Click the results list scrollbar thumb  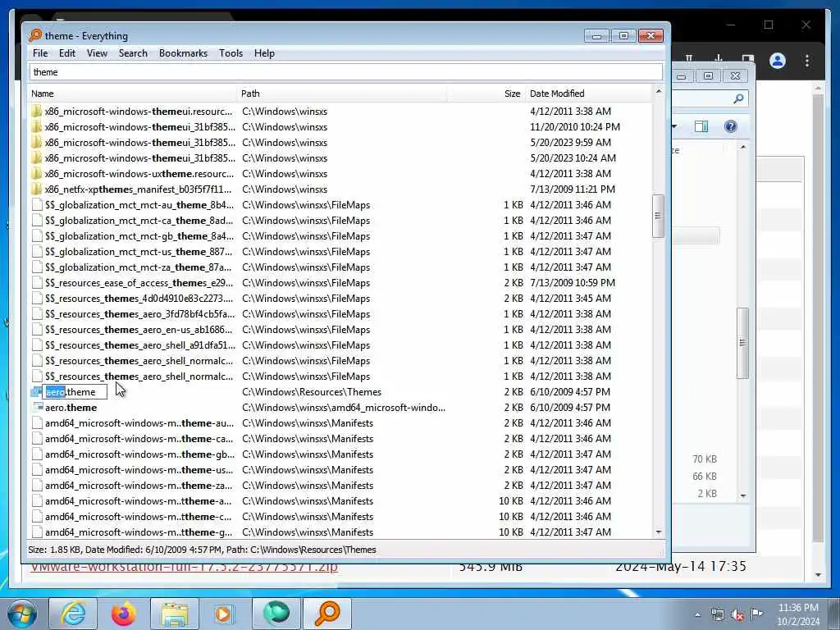click(x=658, y=216)
